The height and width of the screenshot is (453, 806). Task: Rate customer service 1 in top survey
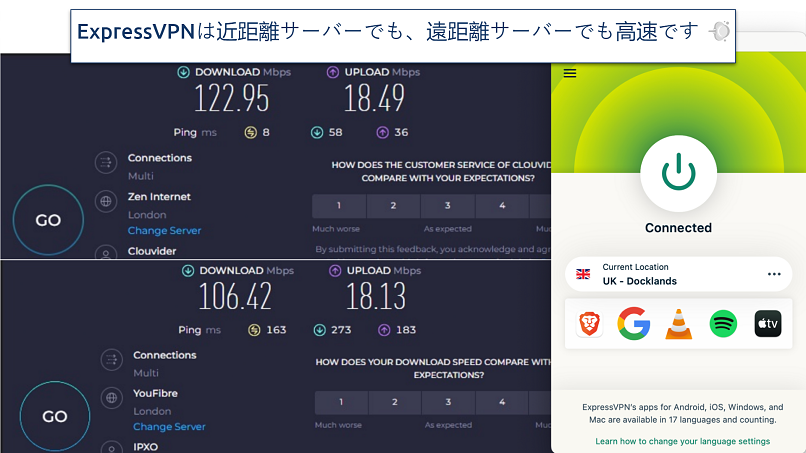coord(339,205)
